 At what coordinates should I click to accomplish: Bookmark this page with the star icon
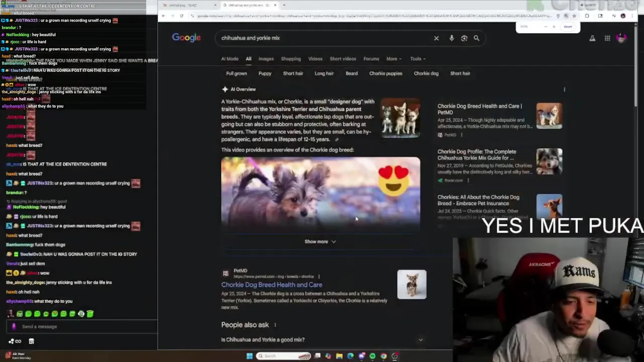[574, 16]
